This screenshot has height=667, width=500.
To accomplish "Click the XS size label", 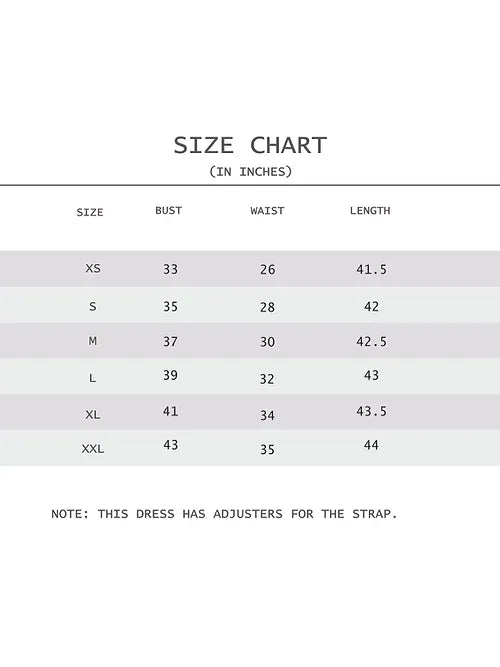I will point(93,268).
